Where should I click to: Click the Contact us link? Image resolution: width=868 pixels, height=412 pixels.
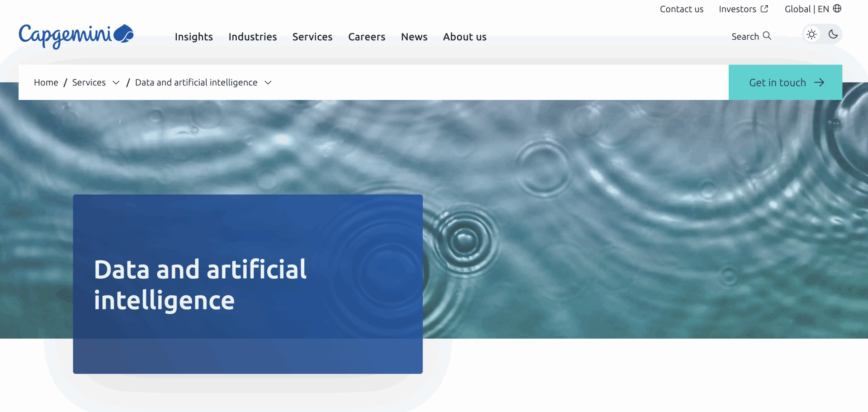[682, 9]
